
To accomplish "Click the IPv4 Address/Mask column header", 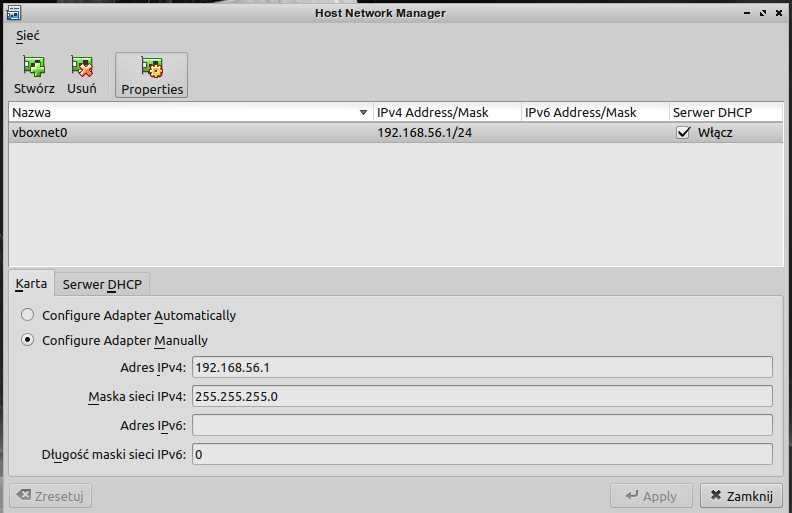I will (447, 112).
